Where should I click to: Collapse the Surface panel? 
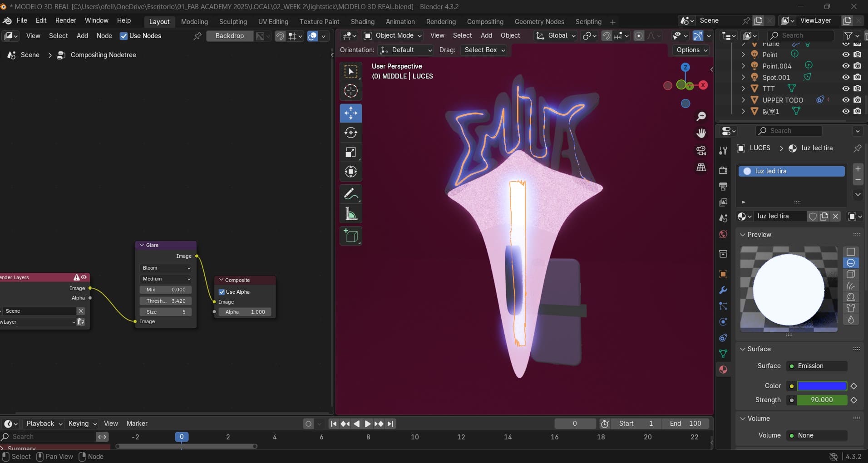click(x=743, y=349)
